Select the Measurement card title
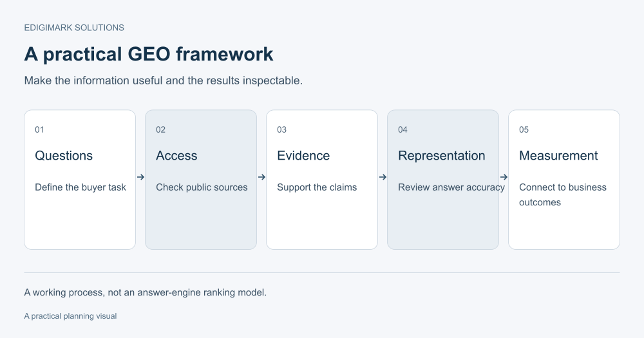Image resolution: width=644 pixels, height=338 pixels. (x=558, y=156)
